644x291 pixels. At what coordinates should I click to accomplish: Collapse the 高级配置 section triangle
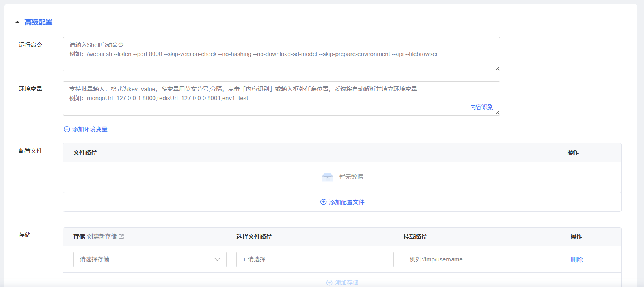[x=17, y=22]
